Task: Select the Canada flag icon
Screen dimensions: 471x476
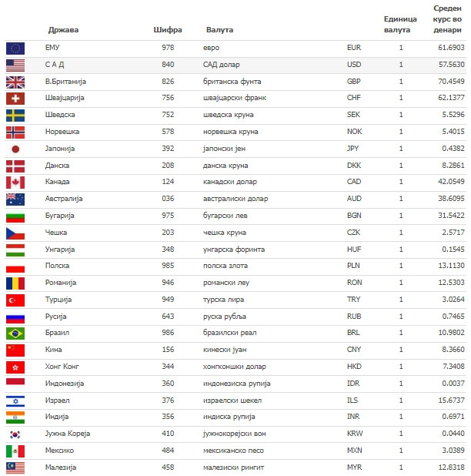Action: point(15,183)
